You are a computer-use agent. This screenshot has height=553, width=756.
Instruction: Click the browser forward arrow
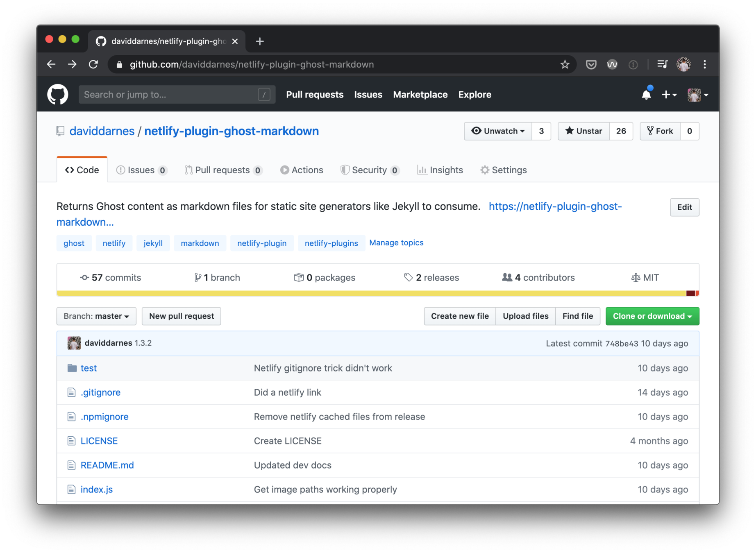(x=72, y=64)
